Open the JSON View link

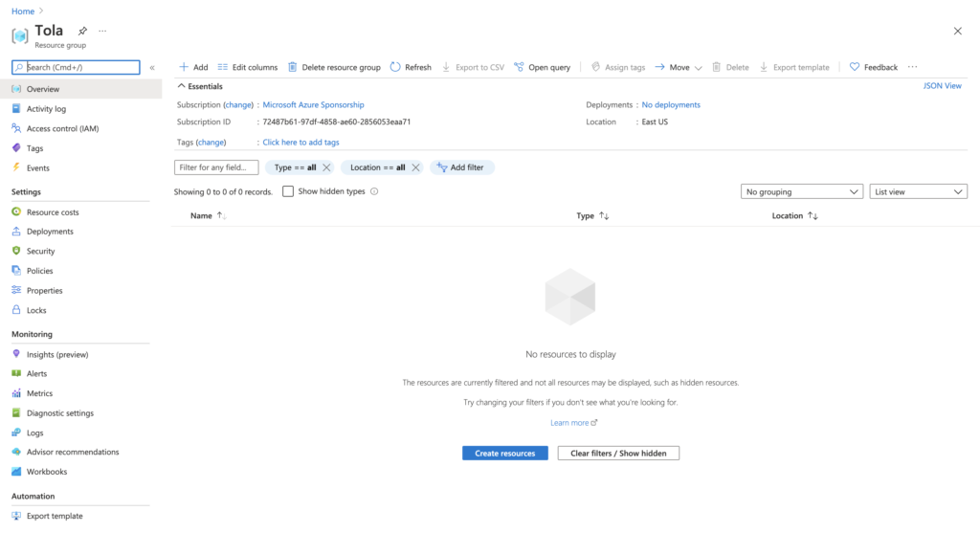tap(942, 86)
